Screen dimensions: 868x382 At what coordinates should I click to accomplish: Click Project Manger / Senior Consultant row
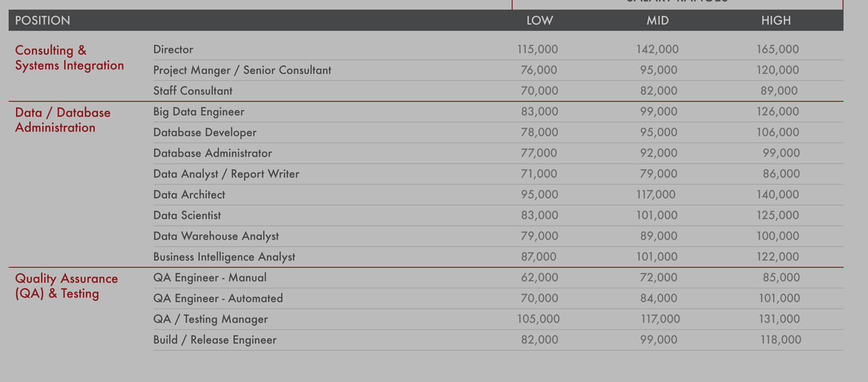[x=242, y=70]
